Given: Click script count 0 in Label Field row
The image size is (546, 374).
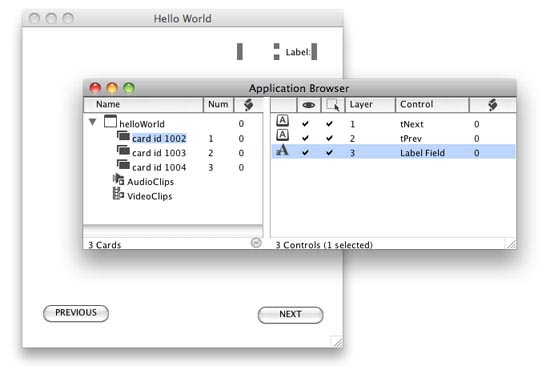Looking at the screenshot, I should coord(476,153).
